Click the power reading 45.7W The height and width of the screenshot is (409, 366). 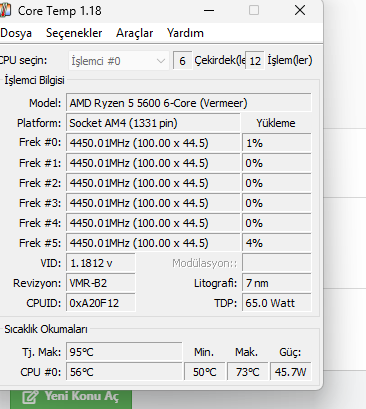pos(290,372)
